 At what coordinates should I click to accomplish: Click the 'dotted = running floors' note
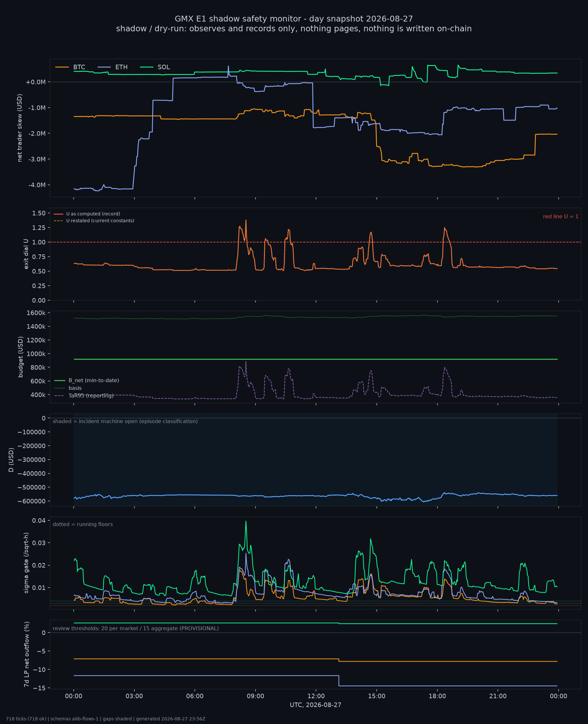click(83, 524)
